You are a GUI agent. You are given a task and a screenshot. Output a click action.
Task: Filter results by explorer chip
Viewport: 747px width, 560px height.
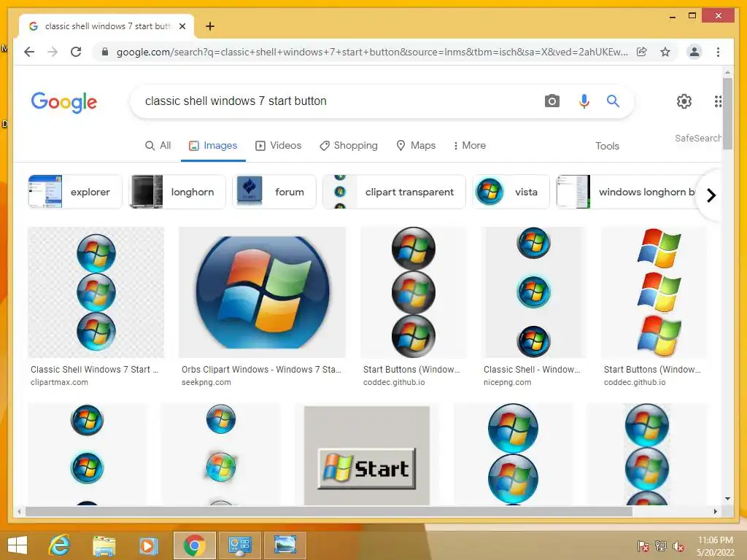[x=75, y=192]
